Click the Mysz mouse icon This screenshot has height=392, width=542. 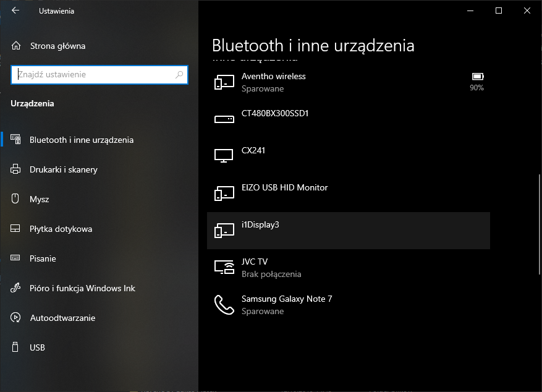click(x=16, y=199)
